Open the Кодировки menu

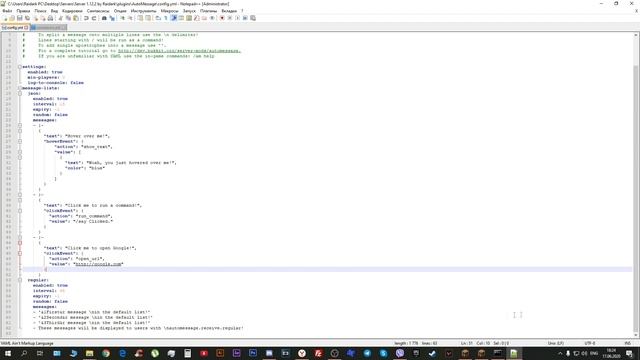(72, 11)
